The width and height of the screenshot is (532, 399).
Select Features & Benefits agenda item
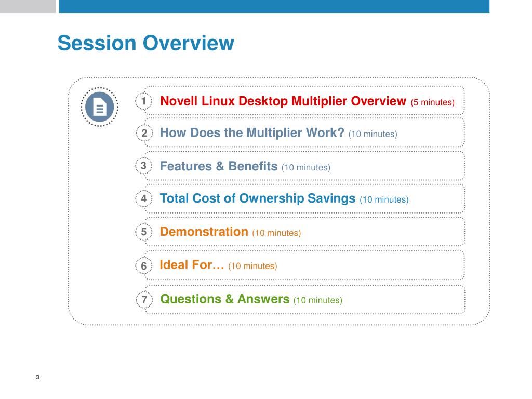point(304,166)
